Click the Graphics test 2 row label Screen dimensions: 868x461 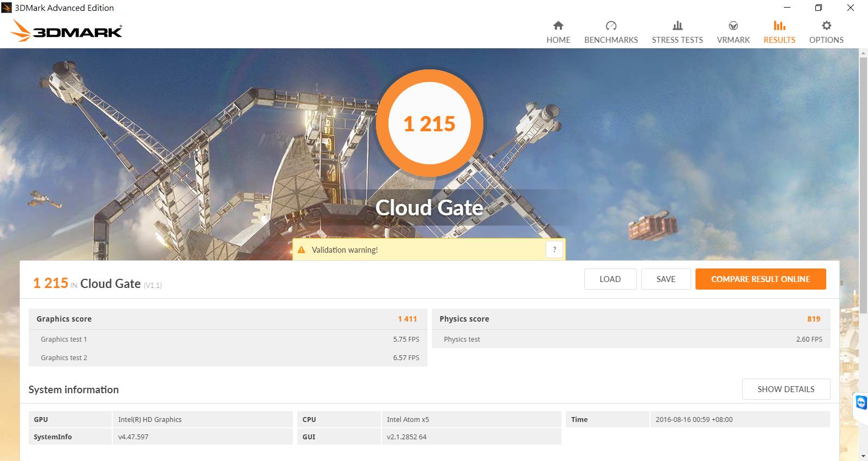[64, 357]
